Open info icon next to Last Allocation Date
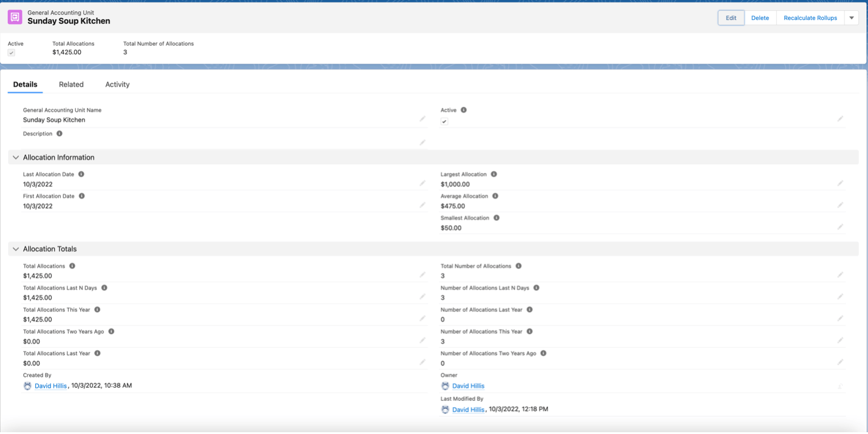The image size is (868, 434). 81,174
